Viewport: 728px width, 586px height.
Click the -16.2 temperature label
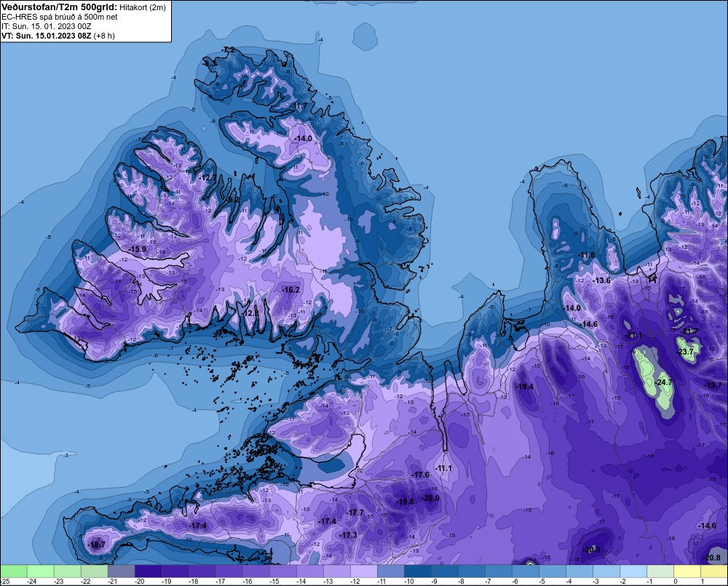[x=290, y=290]
